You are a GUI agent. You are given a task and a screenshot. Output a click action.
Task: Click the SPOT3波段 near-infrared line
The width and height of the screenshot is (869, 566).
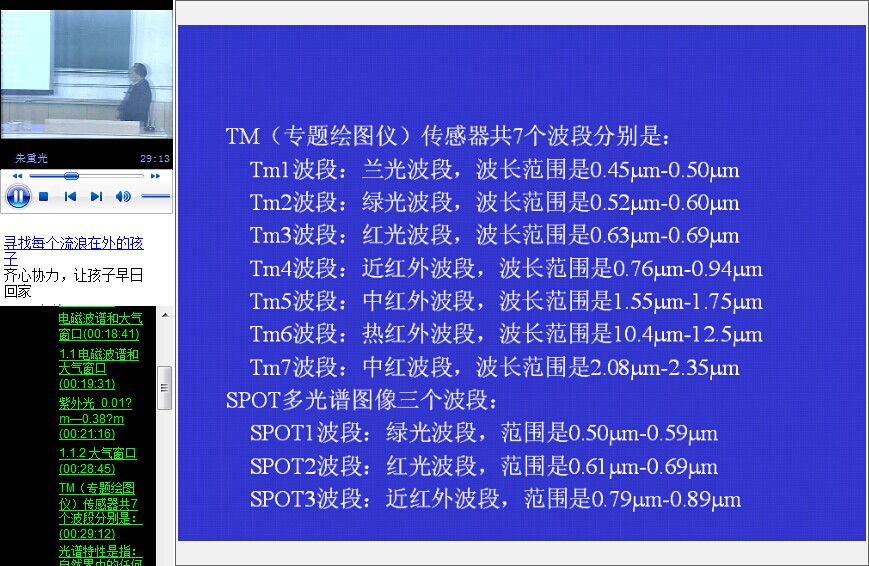495,499
